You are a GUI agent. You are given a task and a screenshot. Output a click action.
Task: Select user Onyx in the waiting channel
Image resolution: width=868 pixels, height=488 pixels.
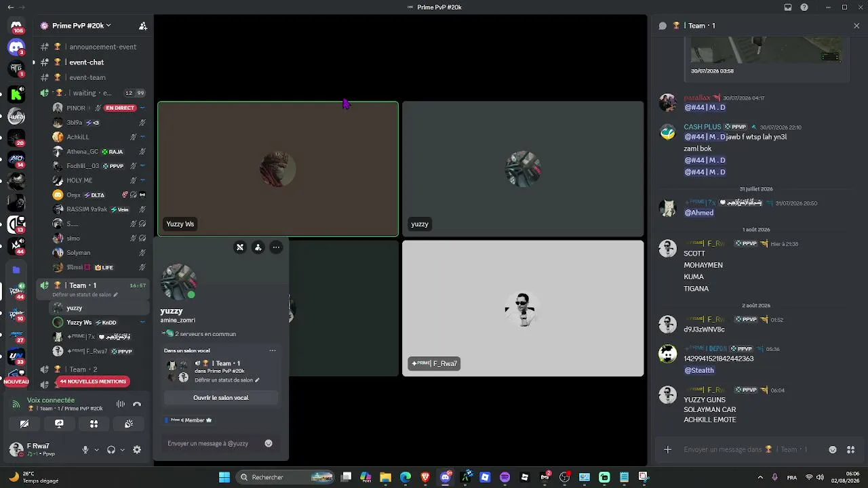tap(99, 195)
